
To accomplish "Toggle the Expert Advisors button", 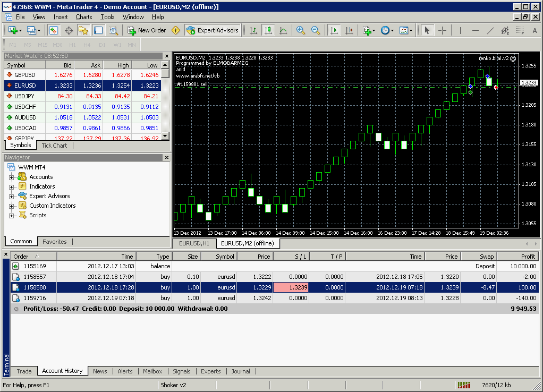I will [x=213, y=30].
